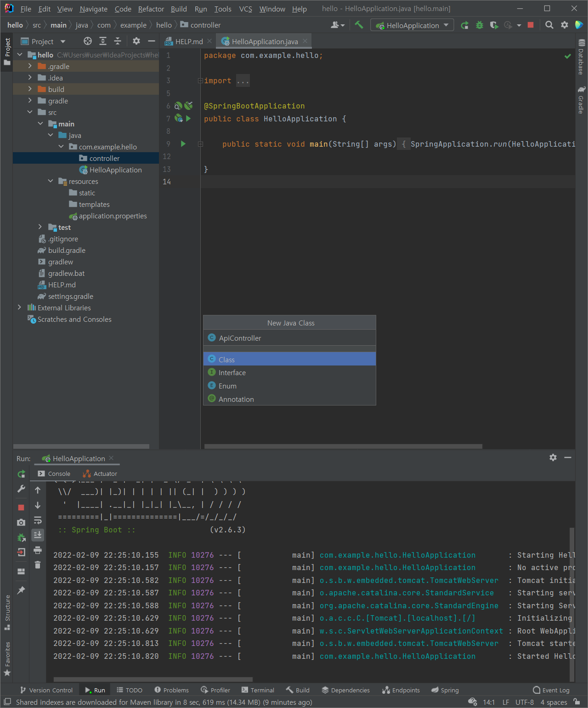Expand External Libraries node
Image resolution: width=588 pixels, height=708 pixels.
click(x=19, y=308)
